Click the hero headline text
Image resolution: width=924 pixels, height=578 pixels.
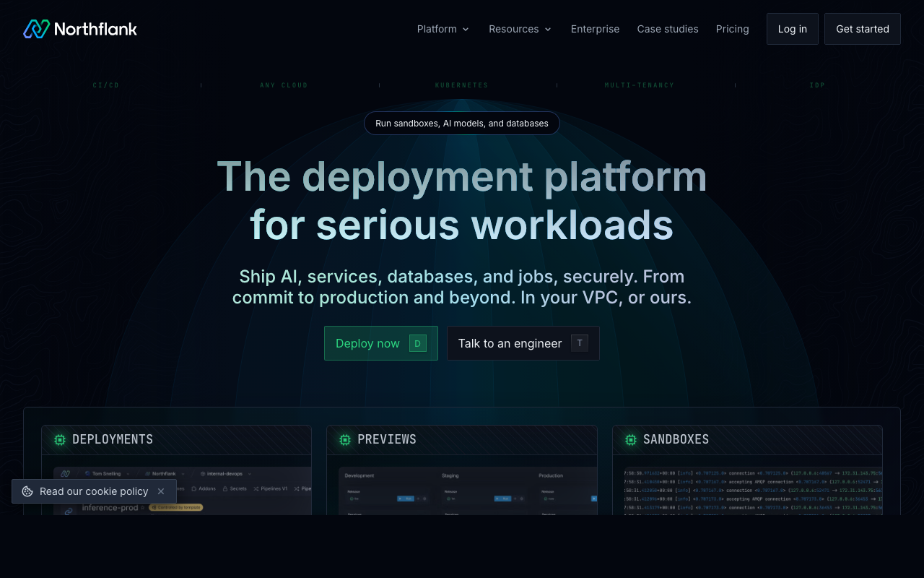tap(462, 201)
